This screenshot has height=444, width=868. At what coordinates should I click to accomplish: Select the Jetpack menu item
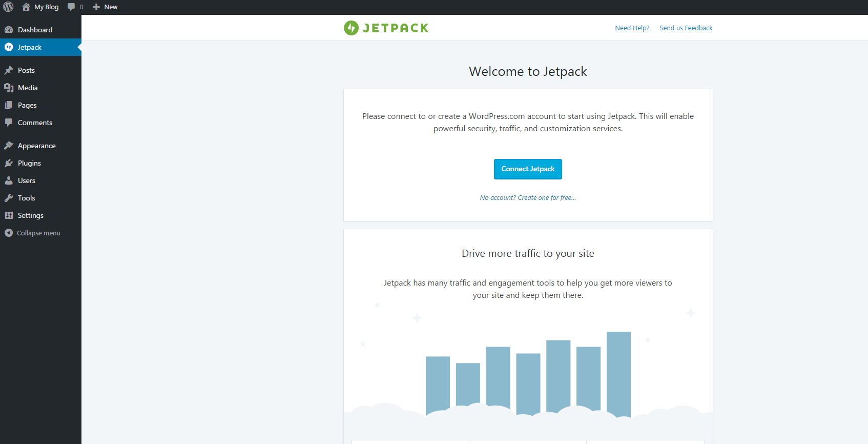pos(40,47)
